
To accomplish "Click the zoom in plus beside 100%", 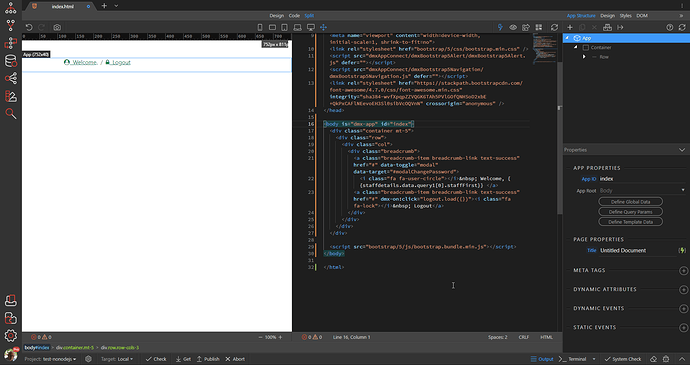I will [280, 337].
